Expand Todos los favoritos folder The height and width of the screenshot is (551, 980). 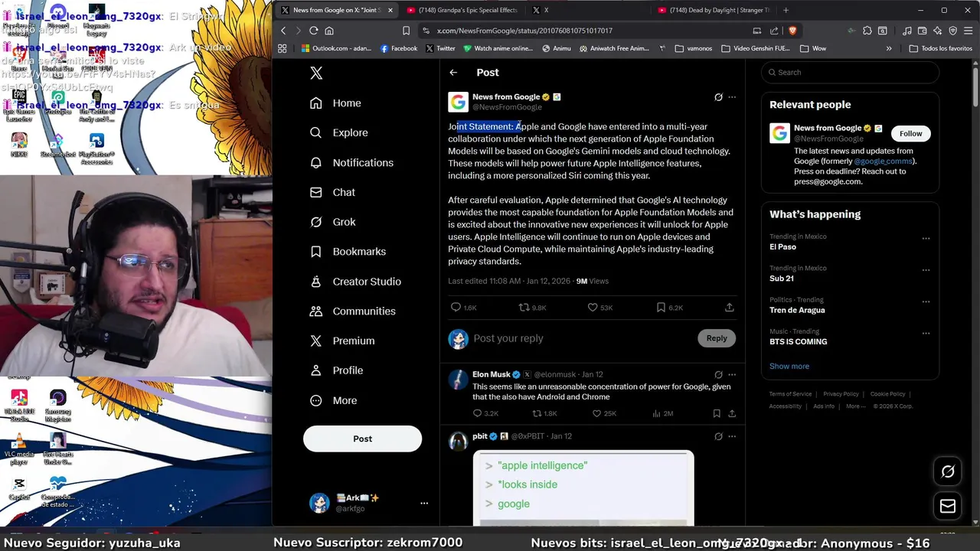coord(940,48)
